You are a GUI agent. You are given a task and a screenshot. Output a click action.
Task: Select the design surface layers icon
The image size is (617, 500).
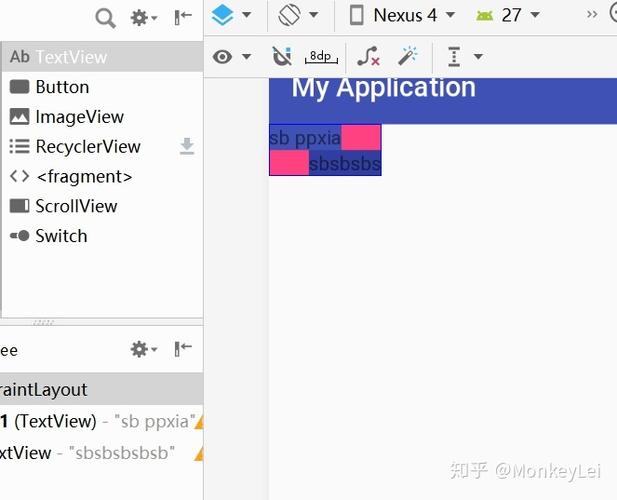(222, 15)
